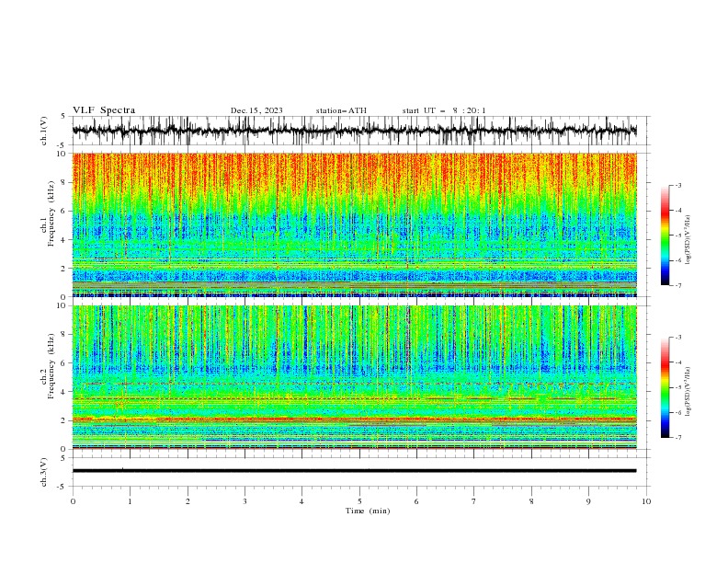Click time axis tick label "9"

click(x=588, y=501)
